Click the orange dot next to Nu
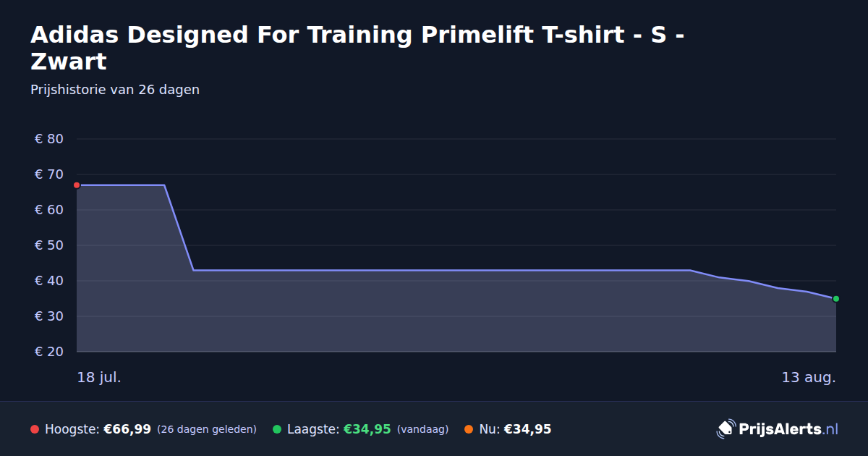 click(469, 429)
